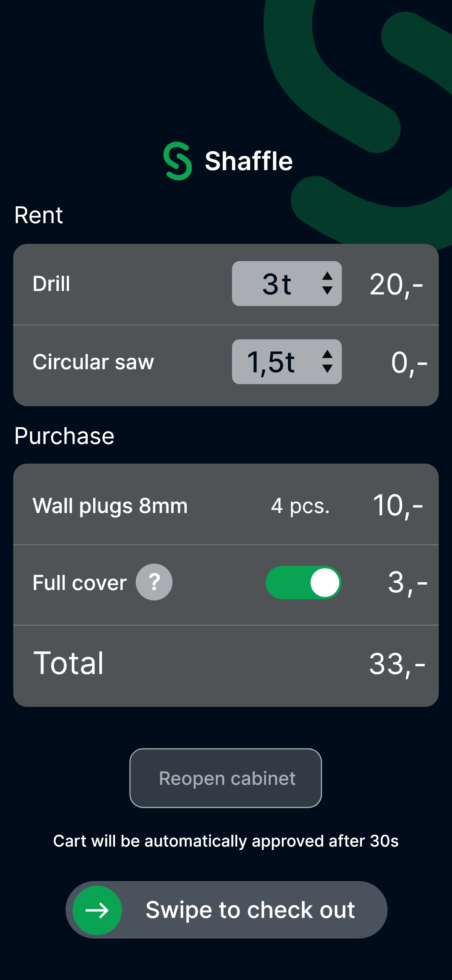This screenshot has width=452, height=980.
Task: Increase Circular saw time with up arrow
Action: point(327,354)
